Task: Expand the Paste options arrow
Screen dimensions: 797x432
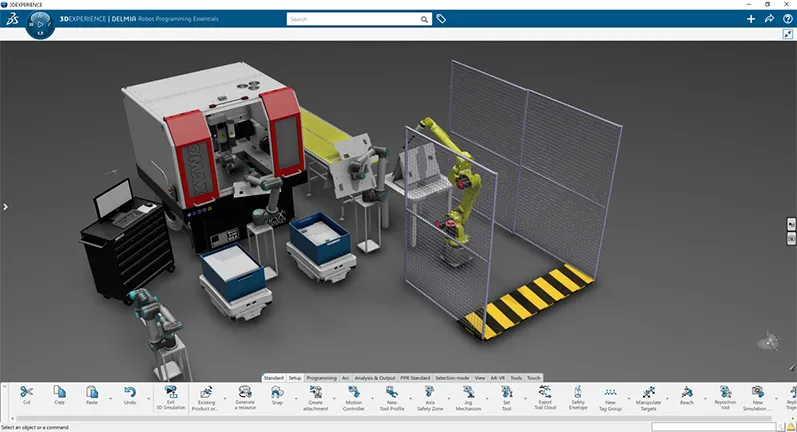Action: click(110, 398)
